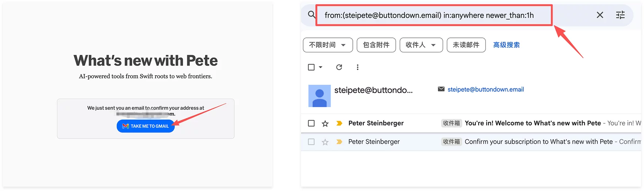644x191 pixels.
Task: Expand the 不限时间 time filter dropdown
Action: (x=328, y=45)
